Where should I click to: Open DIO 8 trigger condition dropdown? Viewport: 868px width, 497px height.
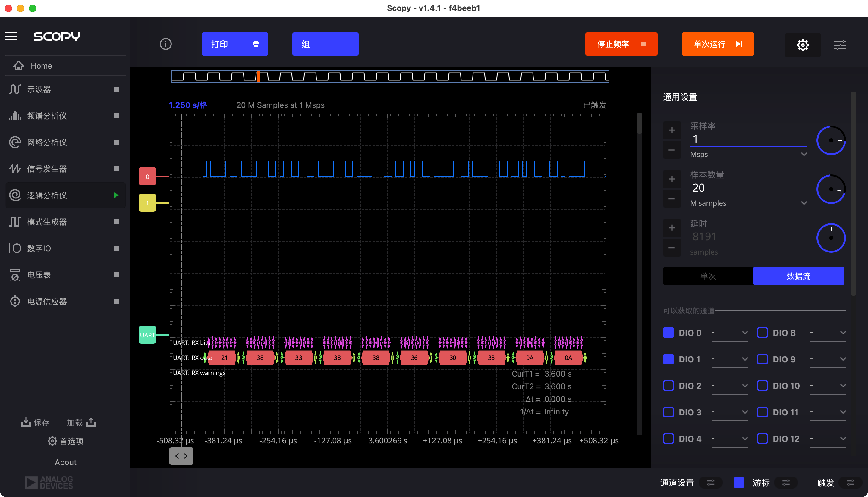point(828,333)
